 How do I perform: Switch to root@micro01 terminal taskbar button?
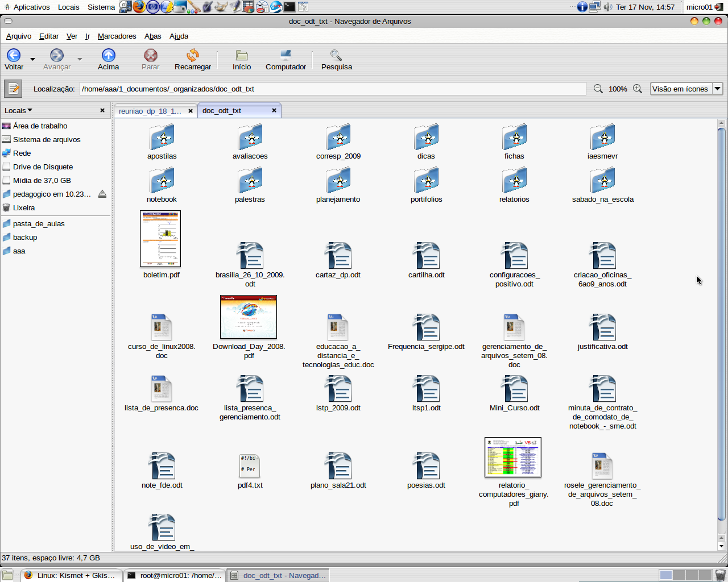tap(175, 575)
